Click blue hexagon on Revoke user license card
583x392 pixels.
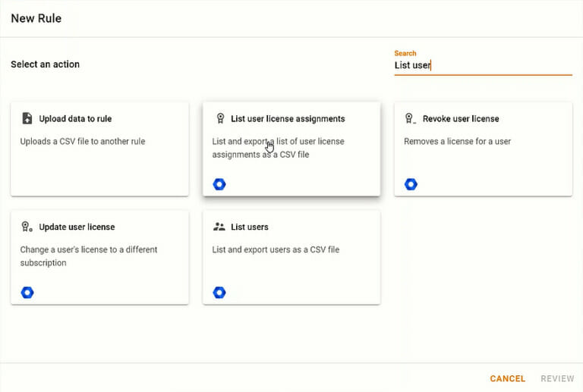click(411, 184)
